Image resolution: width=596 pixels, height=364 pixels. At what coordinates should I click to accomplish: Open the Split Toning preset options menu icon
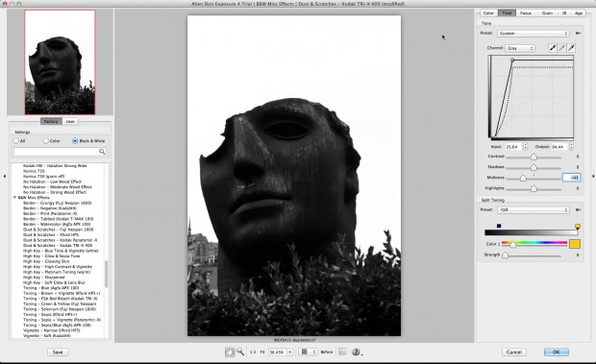pos(578,210)
